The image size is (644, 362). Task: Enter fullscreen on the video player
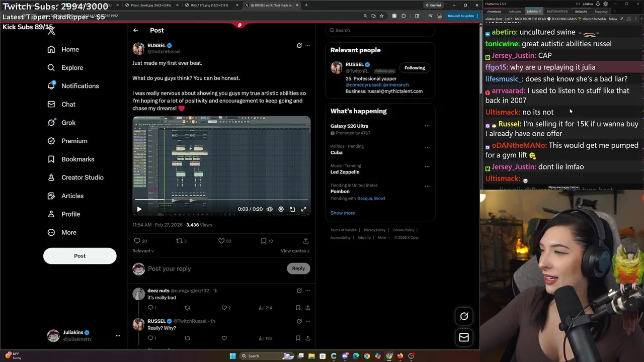click(x=303, y=209)
